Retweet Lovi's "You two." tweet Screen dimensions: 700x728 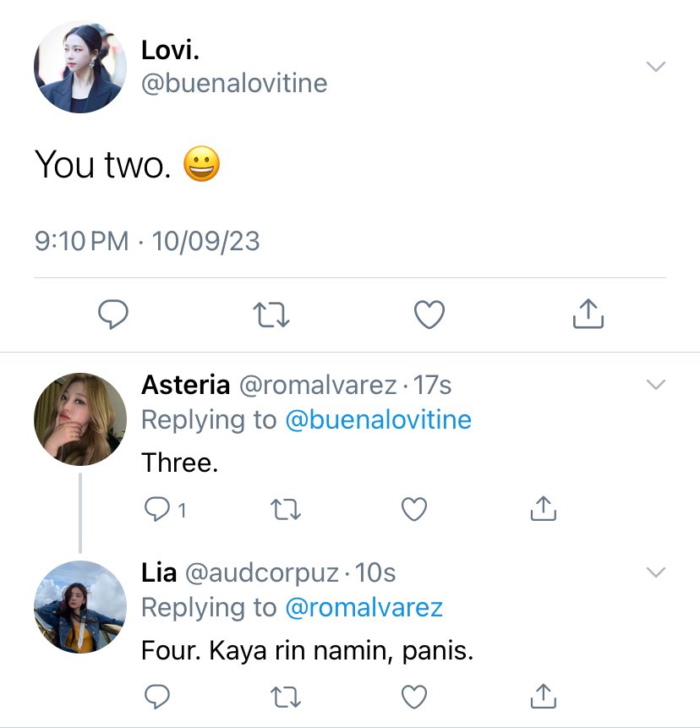pos(271,315)
